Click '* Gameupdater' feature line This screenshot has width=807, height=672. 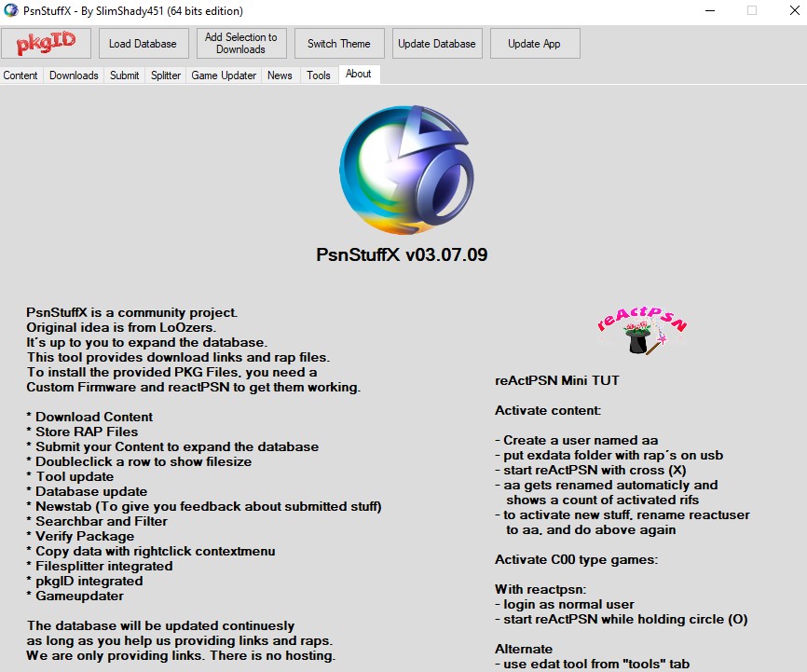[75, 596]
